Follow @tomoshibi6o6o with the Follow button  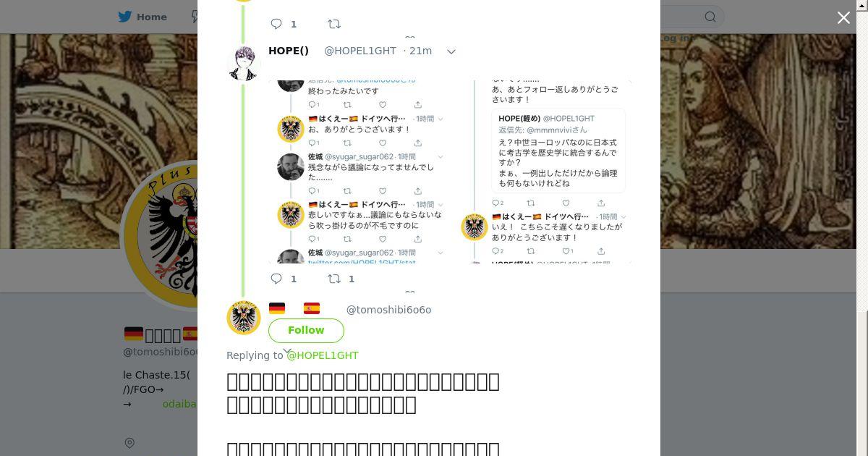(x=306, y=330)
